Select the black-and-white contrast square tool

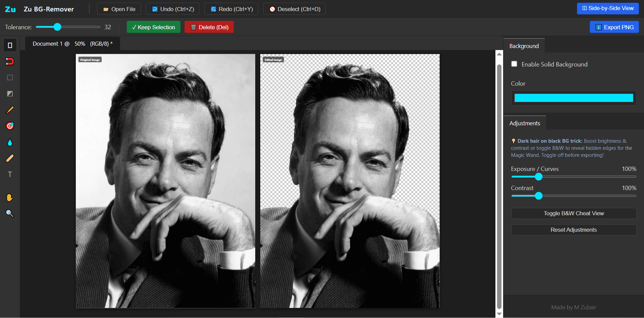(x=10, y=94)
